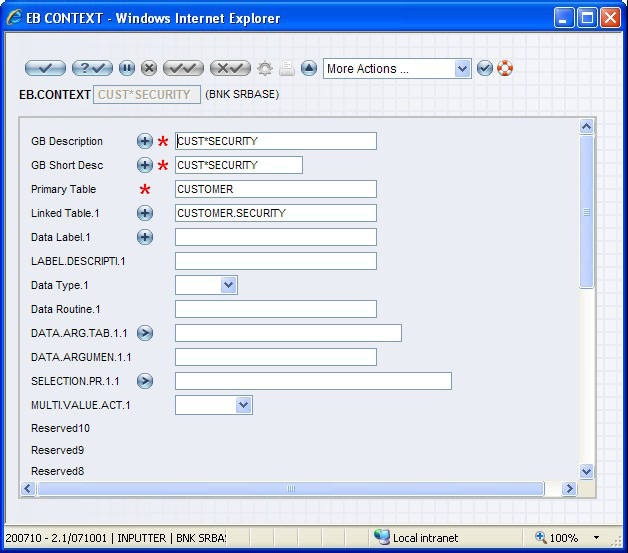The height and width of the screenshot is (553, 628).
Task: Open the More Actions dropdown
Action: [x=397, y=69]
